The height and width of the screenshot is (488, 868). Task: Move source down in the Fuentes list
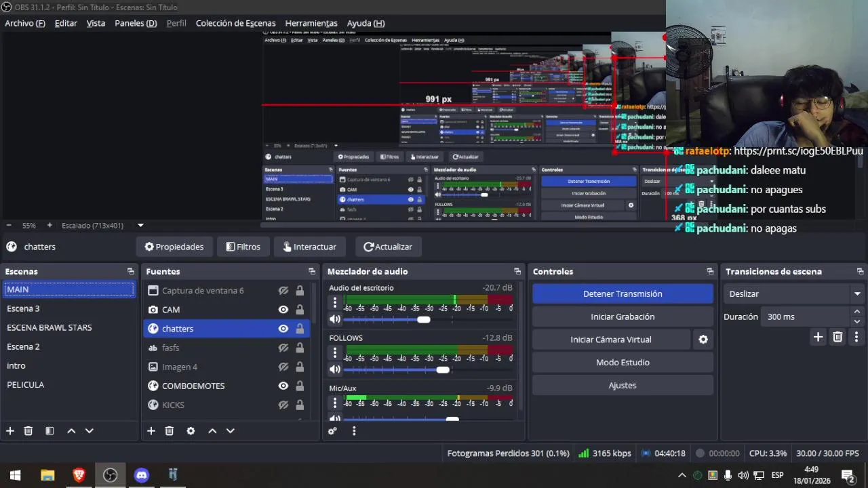(231, 430)
